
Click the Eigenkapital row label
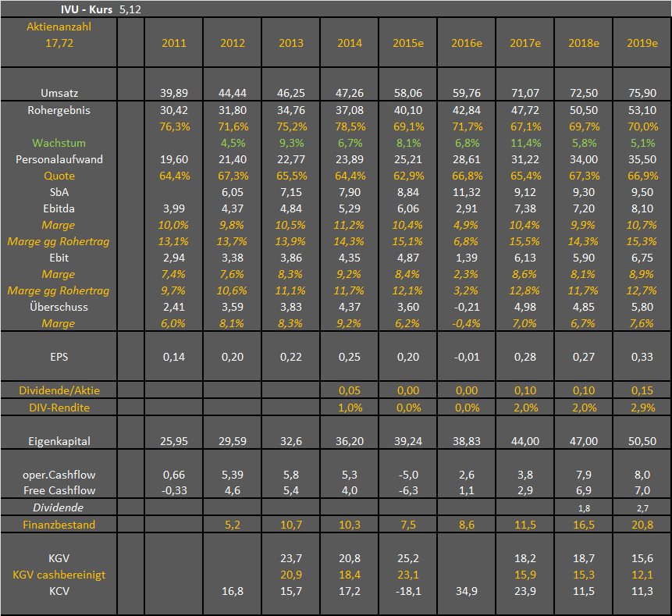coord(59,442)
